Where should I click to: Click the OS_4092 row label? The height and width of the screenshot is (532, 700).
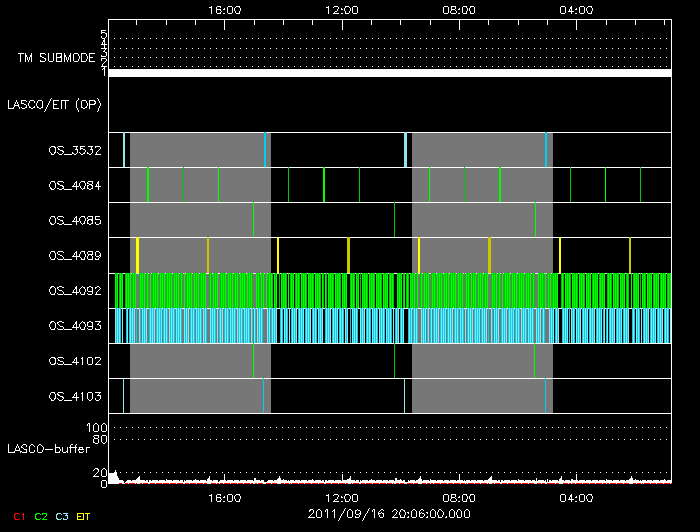coord(74,290)
